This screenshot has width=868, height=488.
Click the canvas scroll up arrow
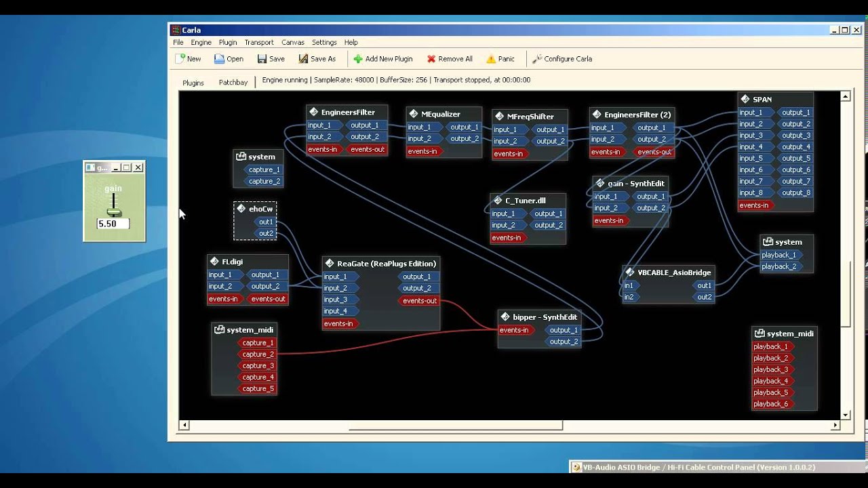tap(846, 96)
